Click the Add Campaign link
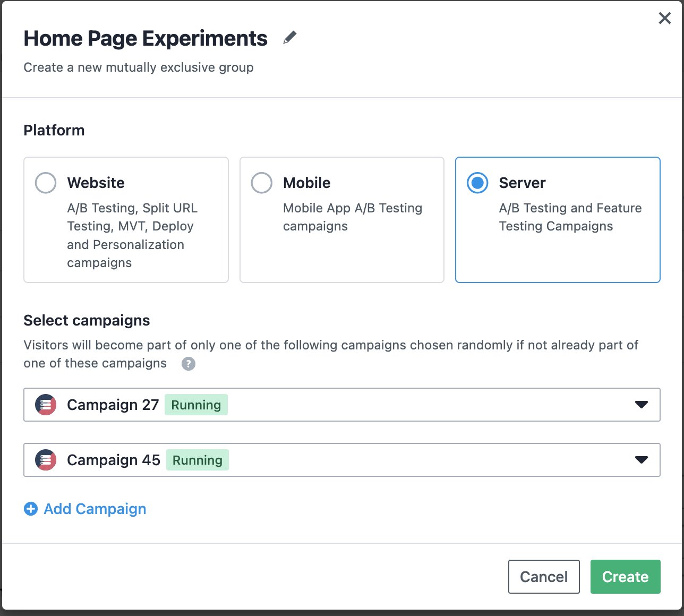Viewport: 684px width, 616px height. 95,509
